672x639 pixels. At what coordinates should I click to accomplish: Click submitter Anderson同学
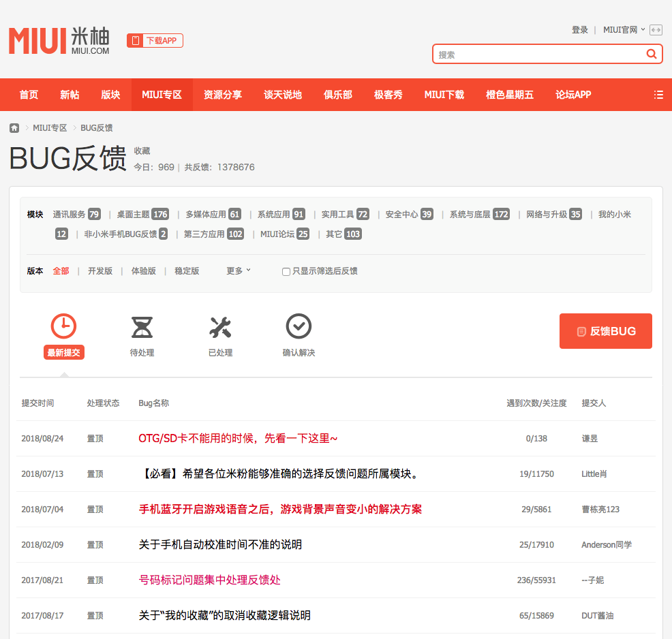607,545
